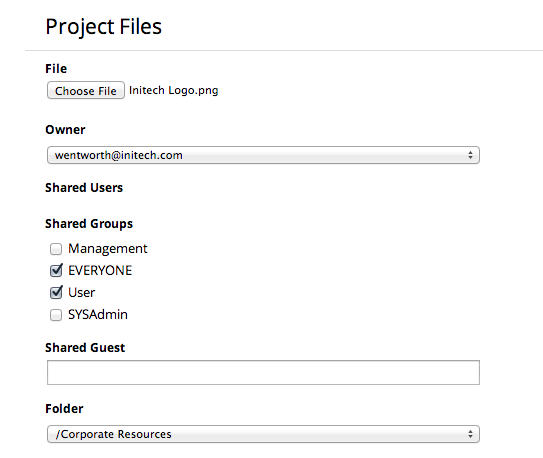
Task: Click the User group label
Action: point(81,293)
